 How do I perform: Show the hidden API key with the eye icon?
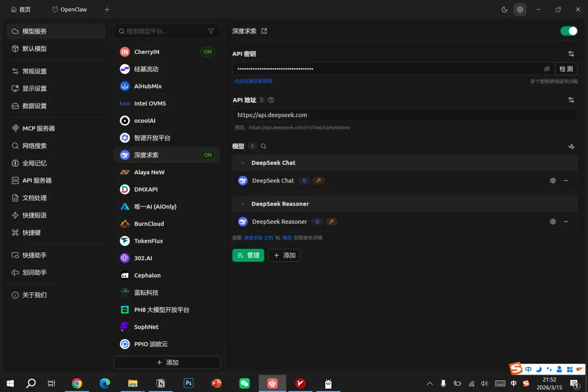pos(547,69)
